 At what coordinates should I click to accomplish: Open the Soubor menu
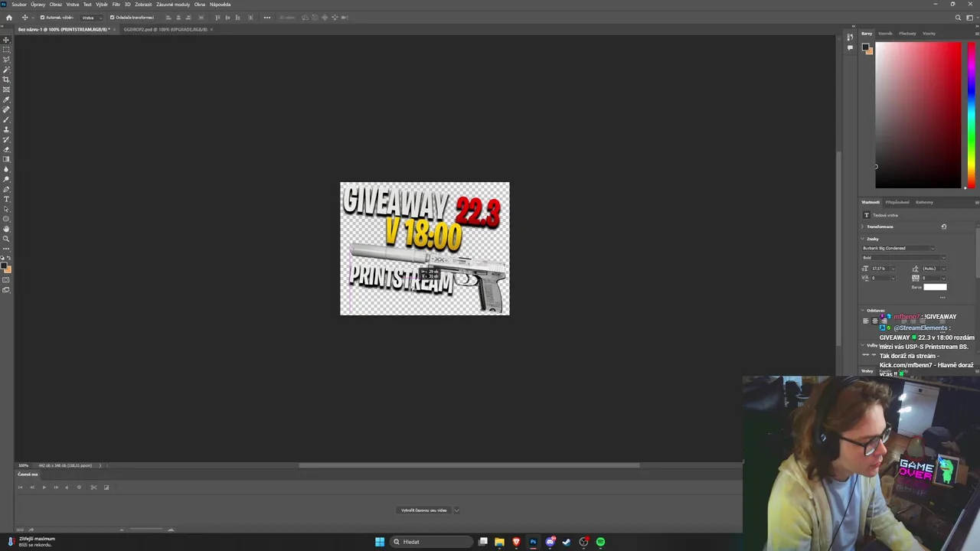click(19, 5)
